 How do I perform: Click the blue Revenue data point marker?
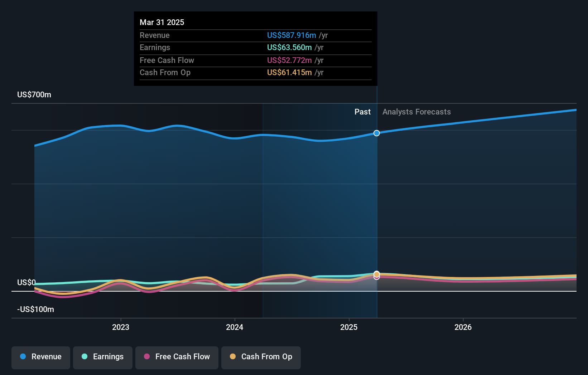pyautogui.click(x=377, y=133)
